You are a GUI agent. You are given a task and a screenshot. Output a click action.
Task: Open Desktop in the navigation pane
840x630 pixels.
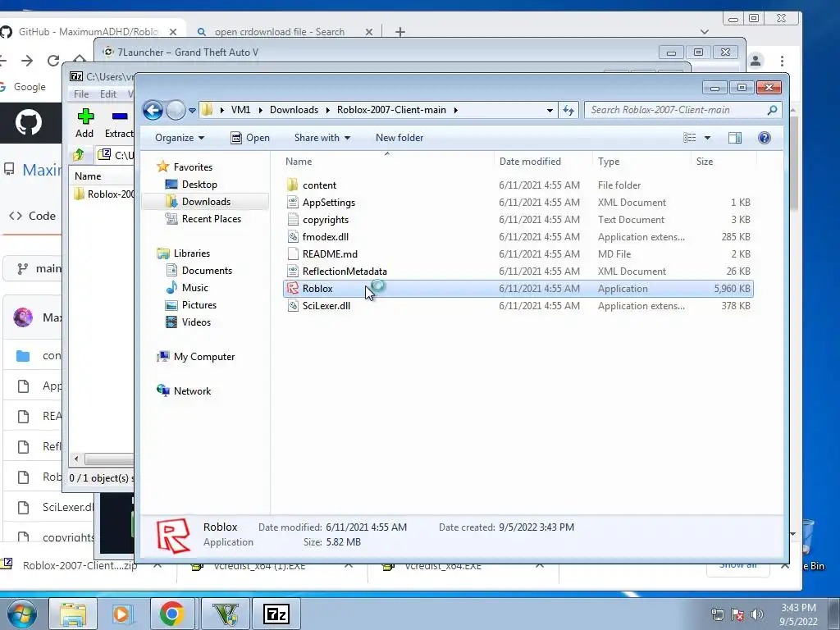(x=199, y=185)
